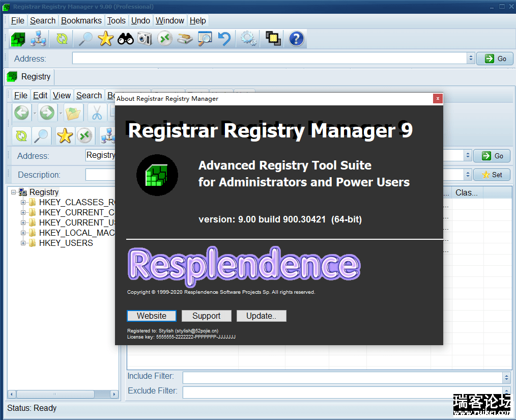Click the camera snapshot icon
Screen dimensions: 516x420
point(145,39)
